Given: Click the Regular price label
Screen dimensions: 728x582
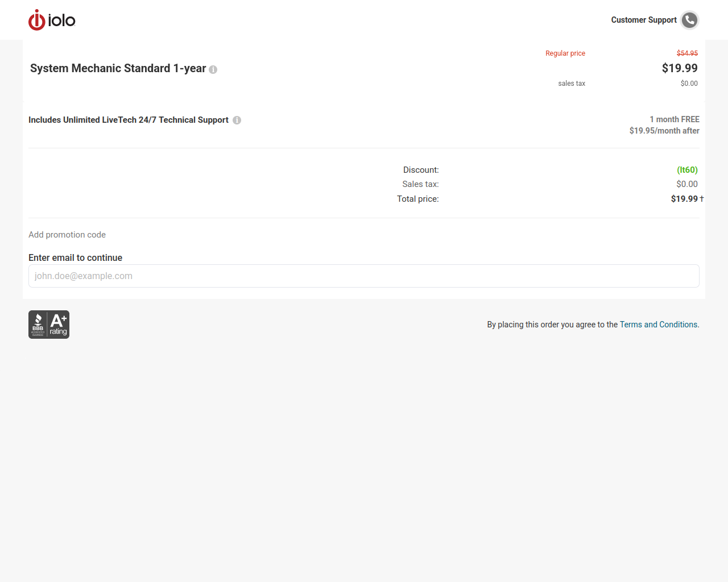Looking at the screenshot, I should pyautogui.click(x=565, y=53).
